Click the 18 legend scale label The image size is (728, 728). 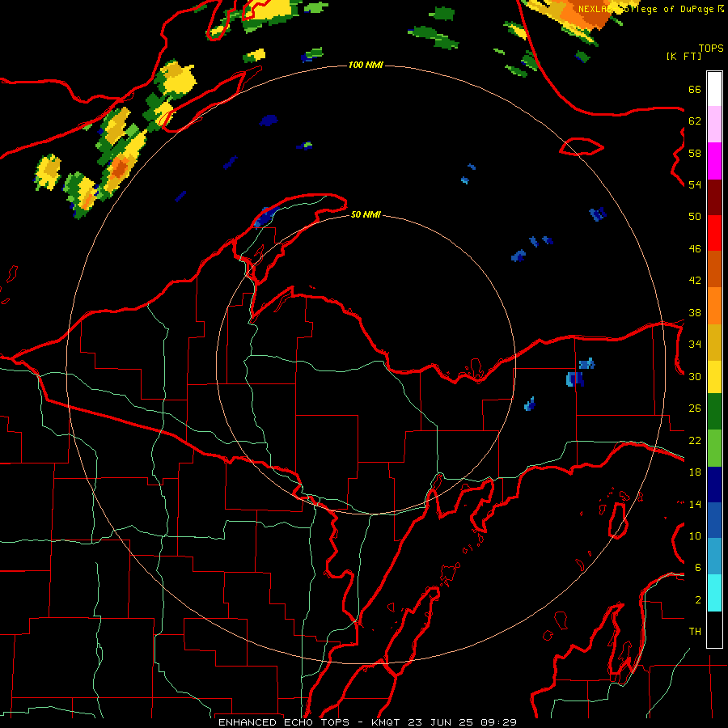[695, 472]
